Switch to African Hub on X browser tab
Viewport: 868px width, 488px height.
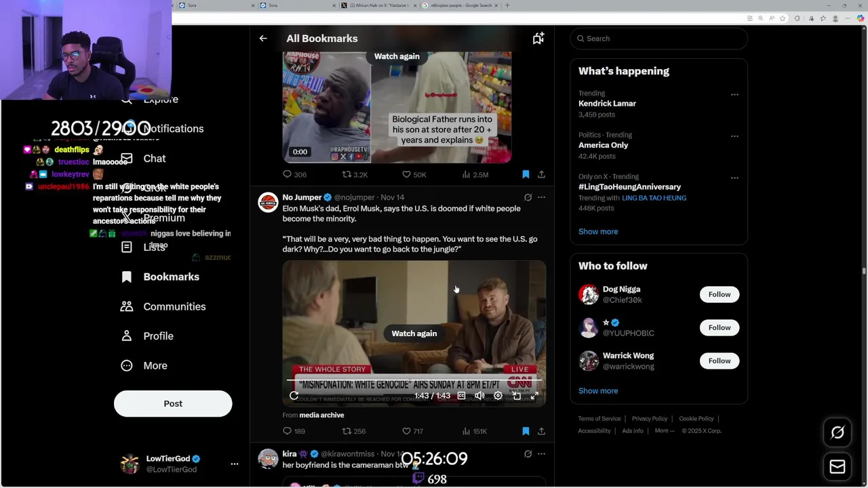[x=378, y=5]
